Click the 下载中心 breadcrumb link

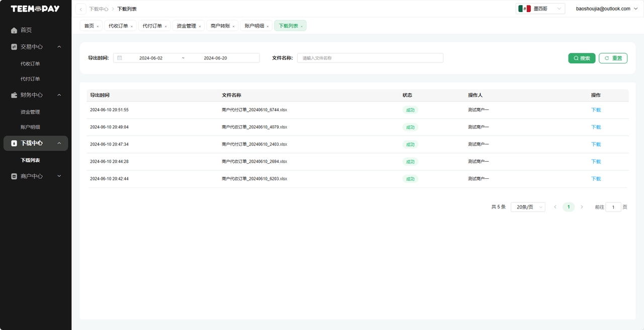(x=99, y=9)
